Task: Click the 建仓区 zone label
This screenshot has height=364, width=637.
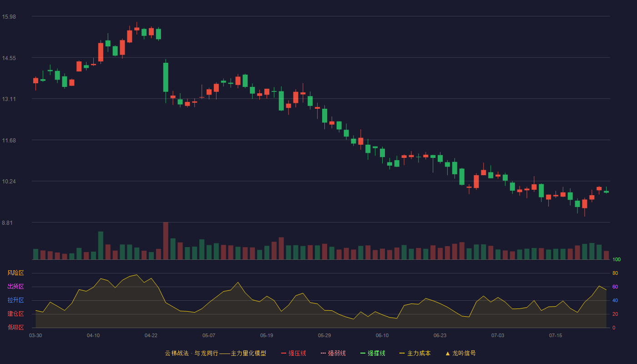Action: pos(15,314)
